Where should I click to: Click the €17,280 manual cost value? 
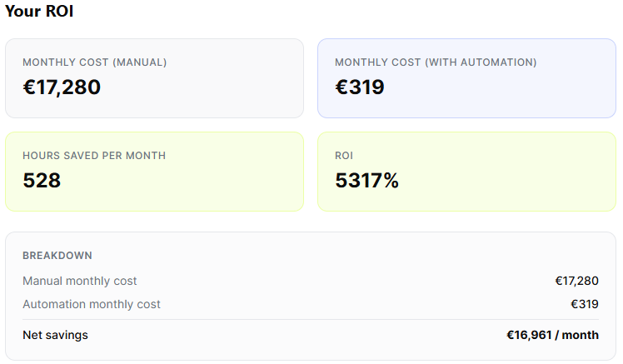pos(62,87)
